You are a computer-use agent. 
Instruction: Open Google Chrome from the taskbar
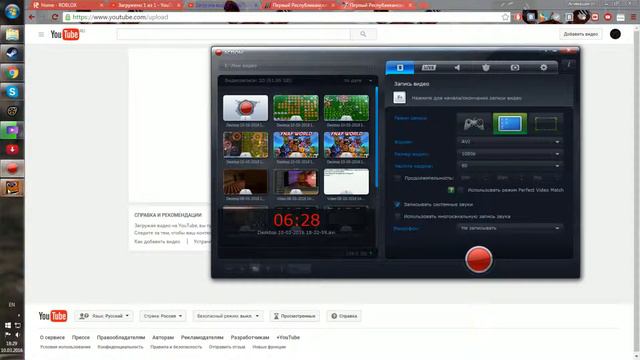[x=12, y=73]
